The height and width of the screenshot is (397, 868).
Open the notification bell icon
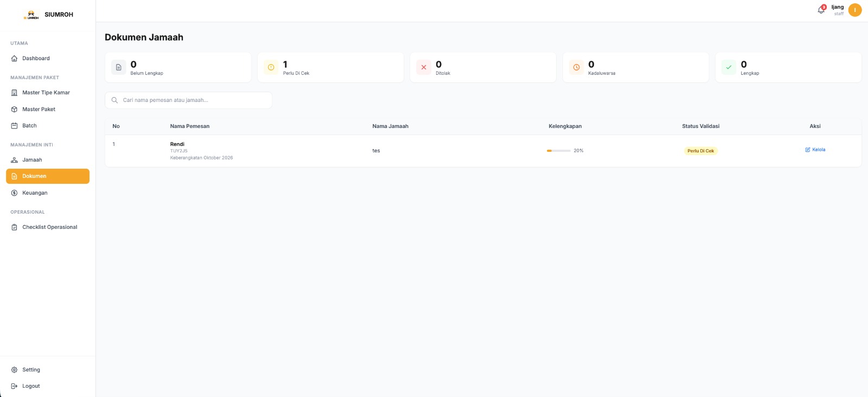821,10
